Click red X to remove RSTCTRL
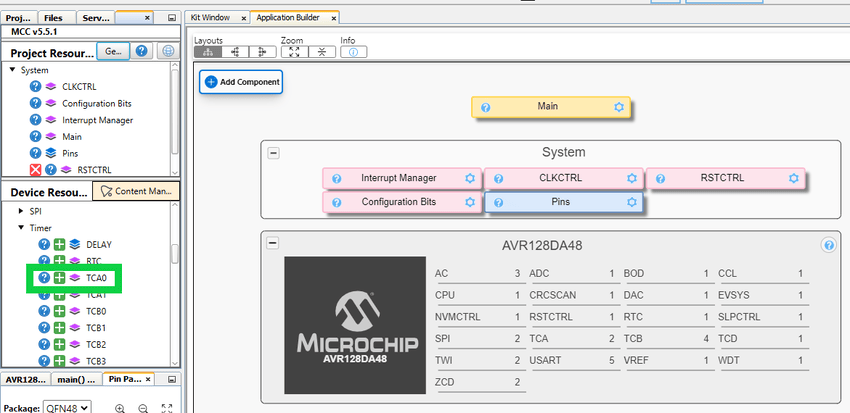The width and height of the screenshot is (850, 413). pyautogui.click(x=36, y=170)
